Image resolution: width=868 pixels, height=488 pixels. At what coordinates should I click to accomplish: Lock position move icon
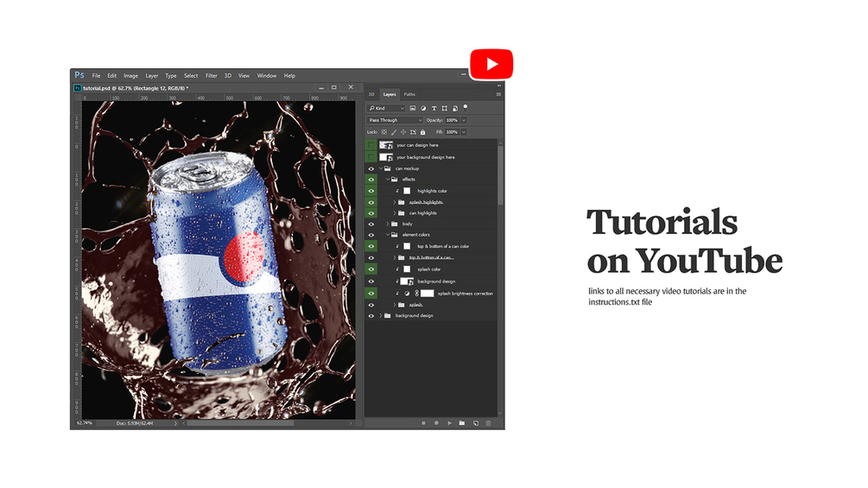[x=403, y=132]
